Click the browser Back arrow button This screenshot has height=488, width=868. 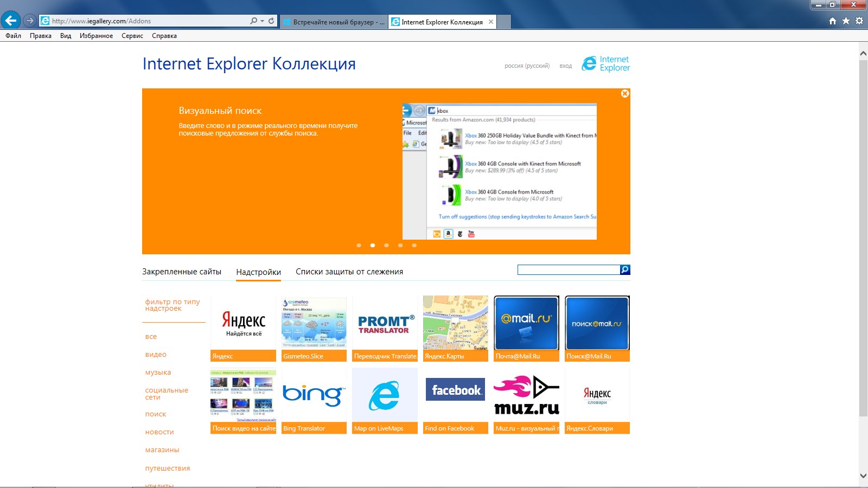(11, 21)
